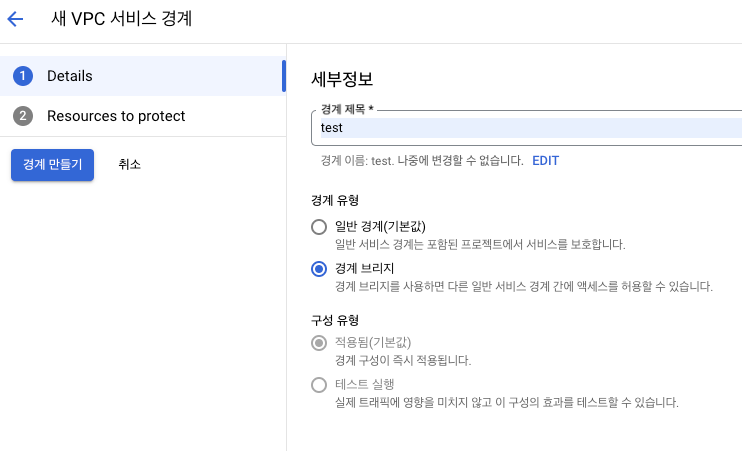Click the 테스트 실행 label text
742x452 pixels.
click(x=364, y=384)
